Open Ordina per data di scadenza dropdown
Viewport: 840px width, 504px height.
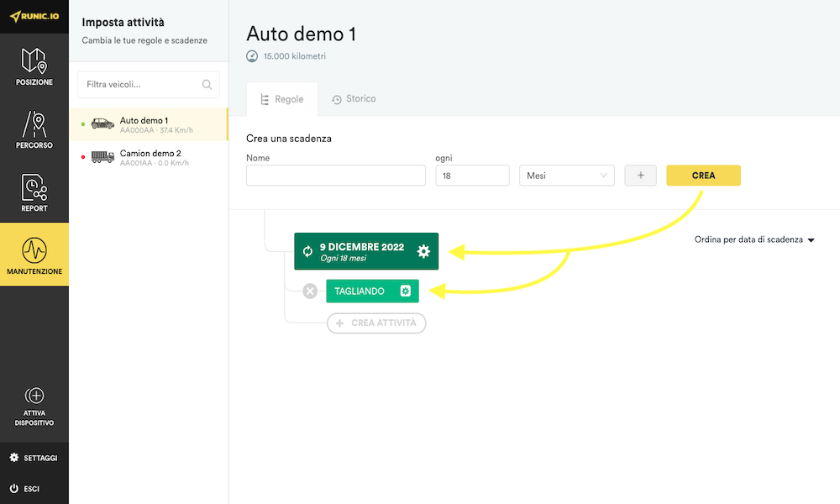point(754,239)
